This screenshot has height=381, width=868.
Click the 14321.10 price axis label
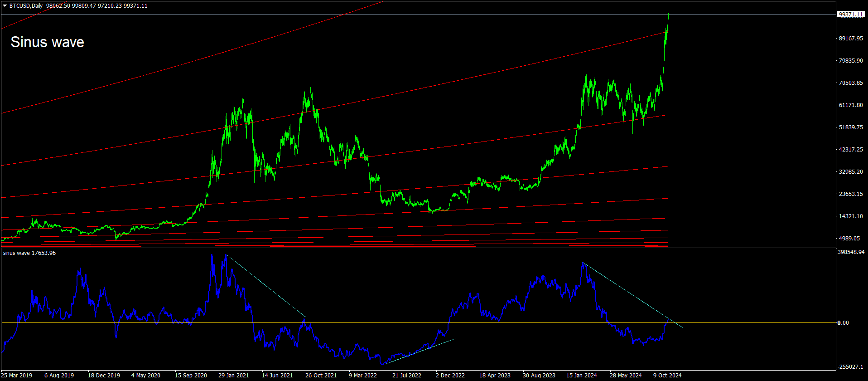pyautogui.click(x=851, y=216)
